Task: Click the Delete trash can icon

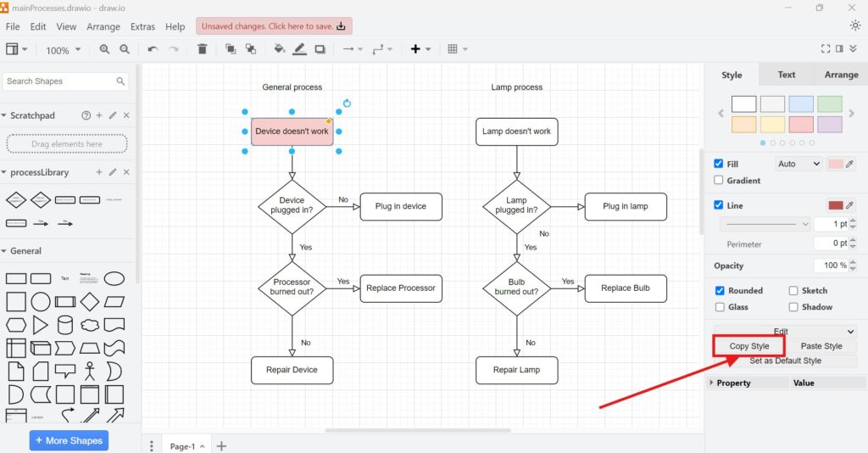Action: coord(202,49)
